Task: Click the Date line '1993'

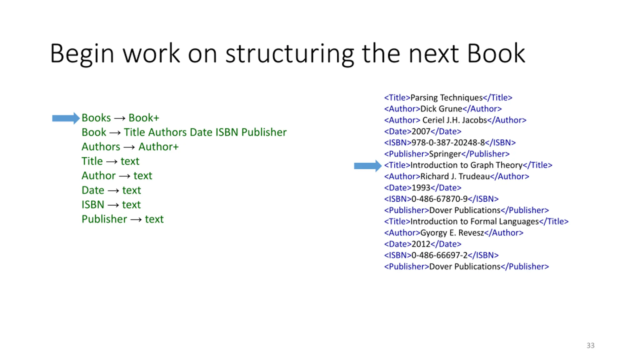Action: pos(423,188)
